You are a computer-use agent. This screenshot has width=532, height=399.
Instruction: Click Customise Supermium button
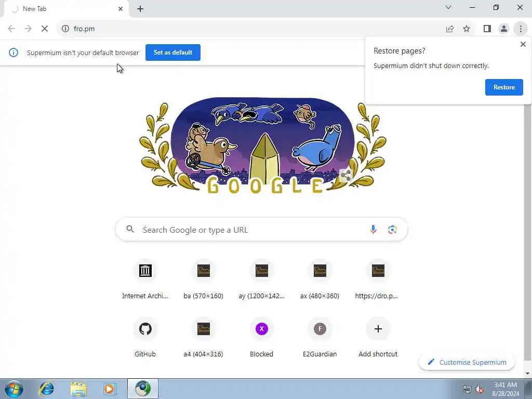click(x=467, y=362)
